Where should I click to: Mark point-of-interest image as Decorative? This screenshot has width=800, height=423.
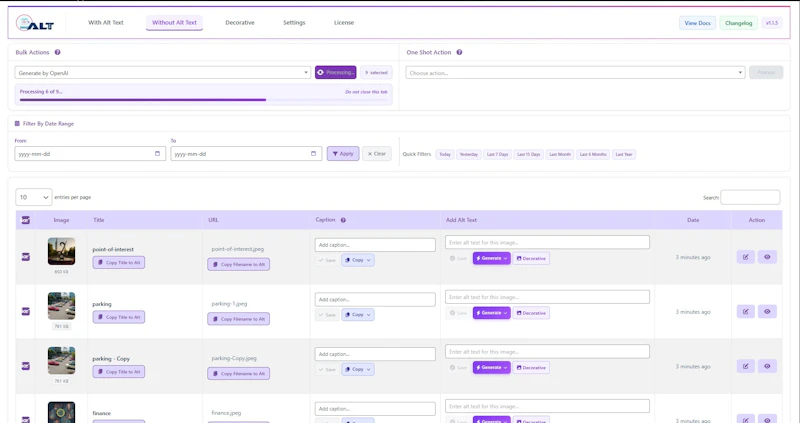click(531, 258)
